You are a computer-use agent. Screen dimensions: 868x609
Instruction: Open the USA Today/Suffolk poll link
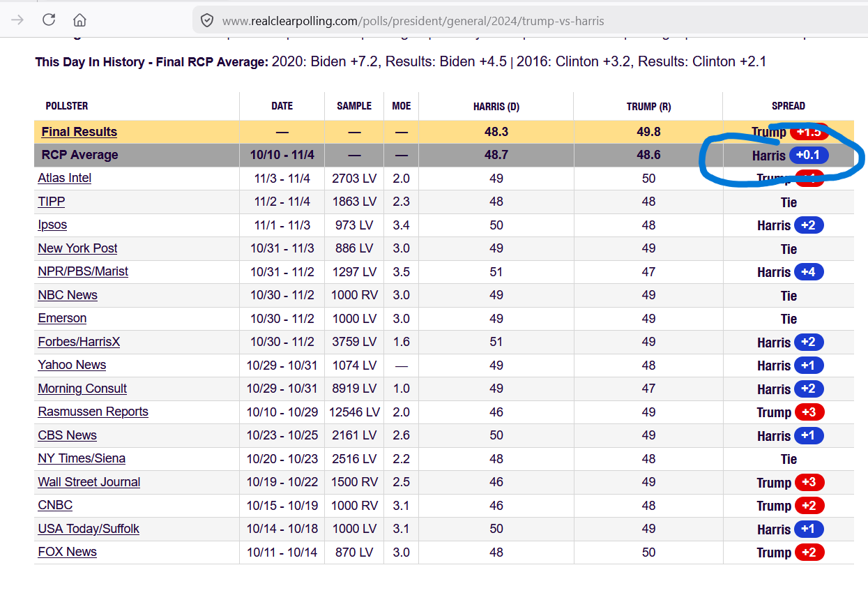tap(89, 529)
